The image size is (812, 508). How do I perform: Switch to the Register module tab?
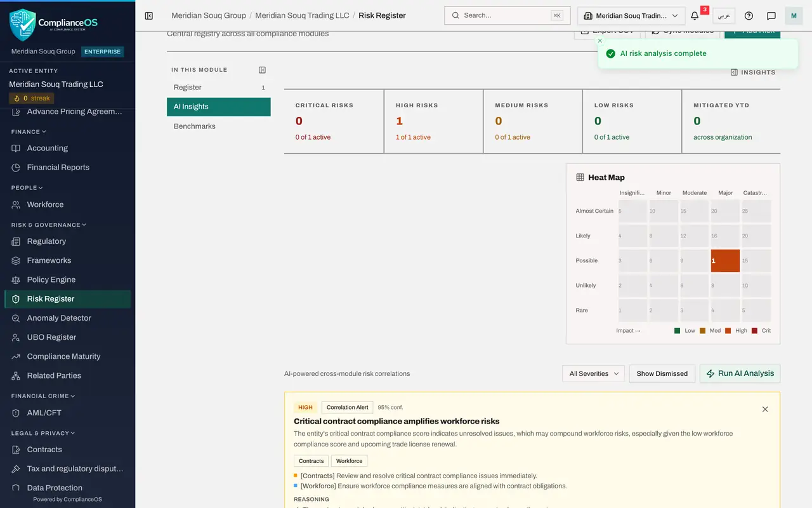click(219, 88)
